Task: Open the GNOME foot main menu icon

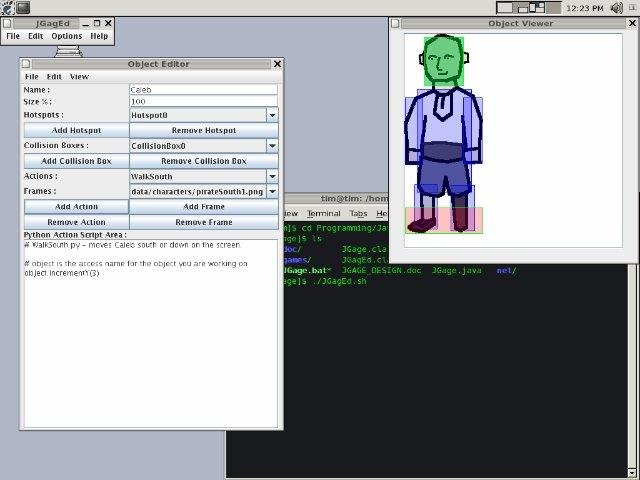Action: coord(7,7)
